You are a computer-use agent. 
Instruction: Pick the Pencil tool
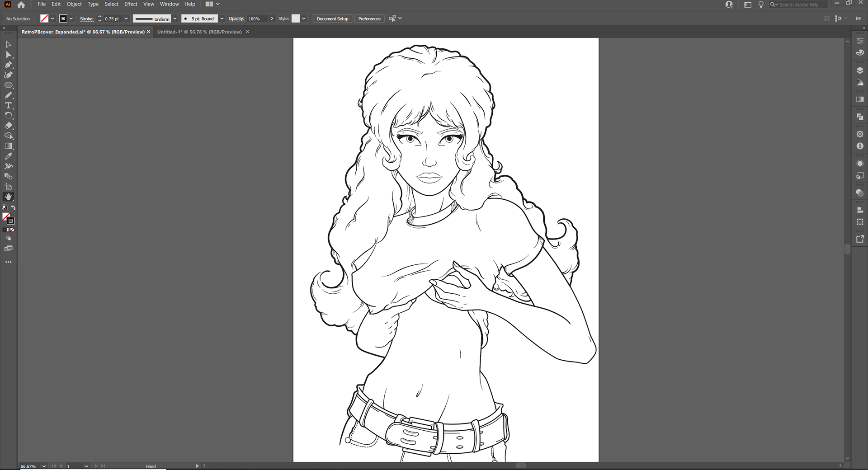[x=8, y=95]
